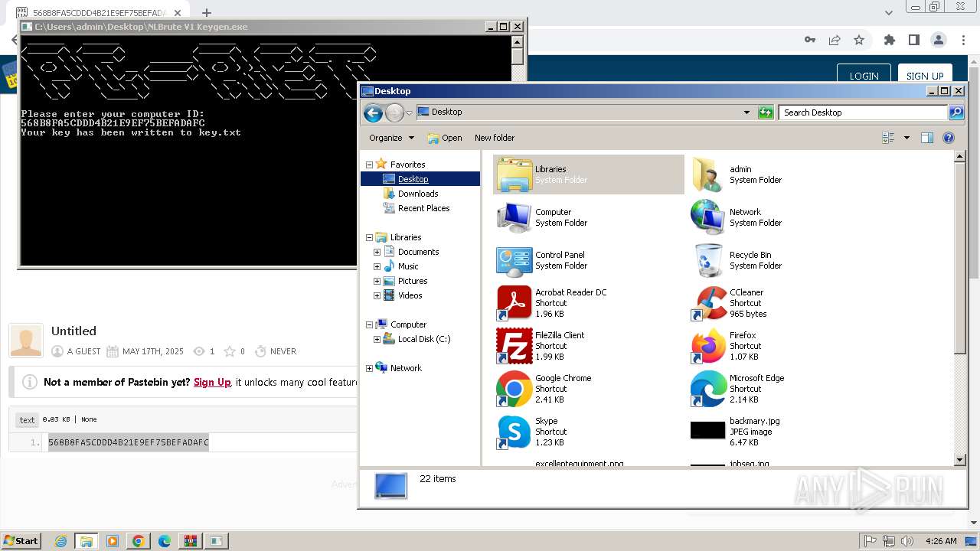Viewport: 980px width, 551px height.
Task: Click the WinRAR taskbar icon
Action: coord(190,541)
